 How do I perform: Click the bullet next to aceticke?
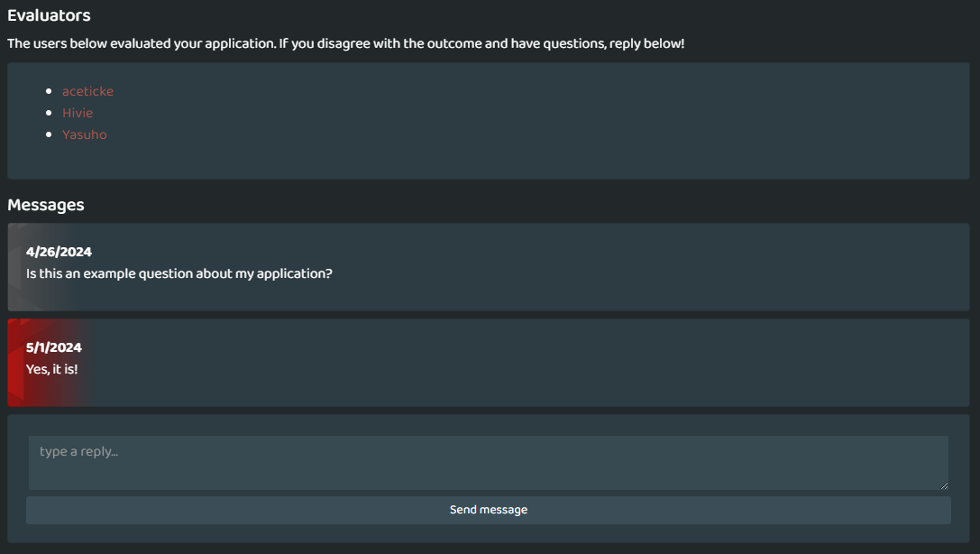[x=49, y=91]
